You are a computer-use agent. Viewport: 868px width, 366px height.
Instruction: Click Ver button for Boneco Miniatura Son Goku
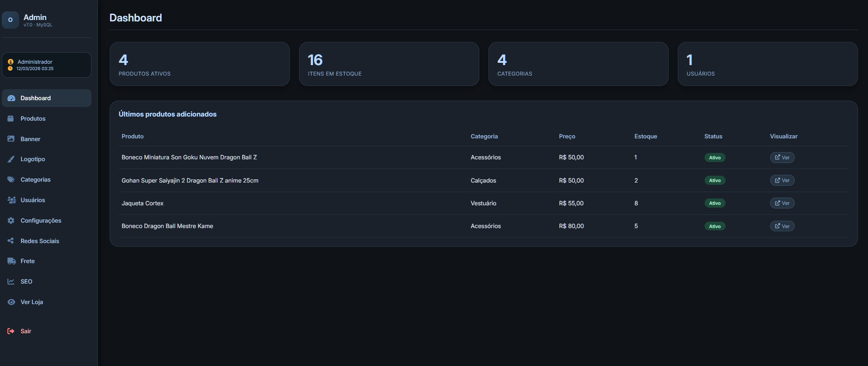pyautogui.click(x=782, y=158)
